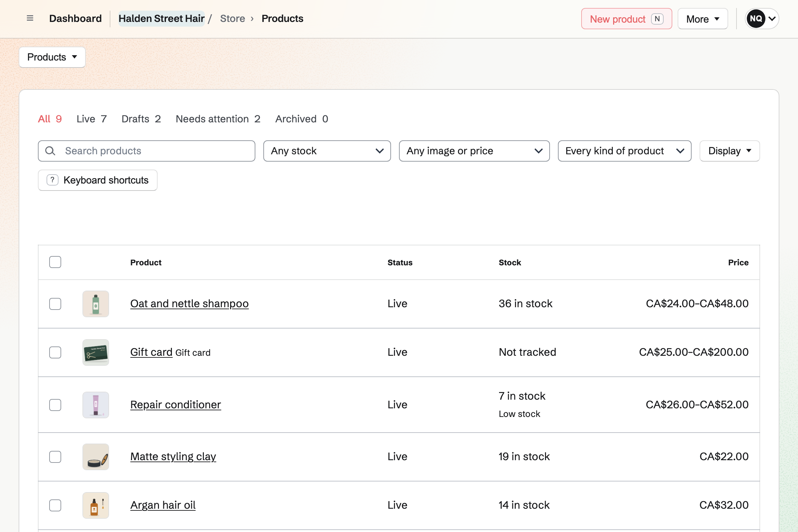Click the Repair conditioner tube image
The width and height of the screenshot is (798, 532).
[96, 405]
